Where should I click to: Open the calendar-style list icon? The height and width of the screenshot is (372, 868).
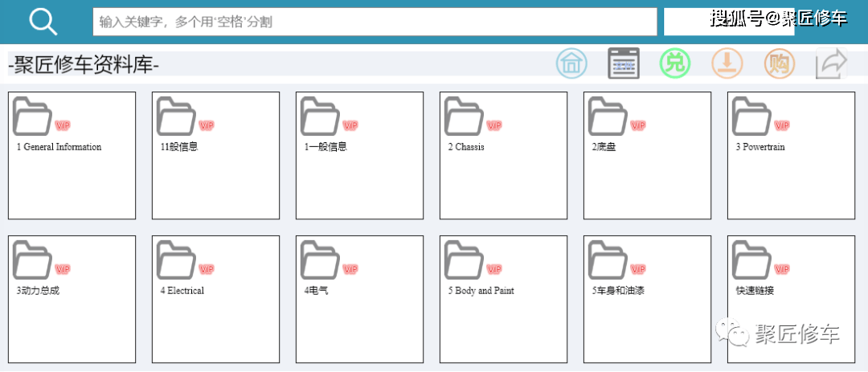point(624,63)
